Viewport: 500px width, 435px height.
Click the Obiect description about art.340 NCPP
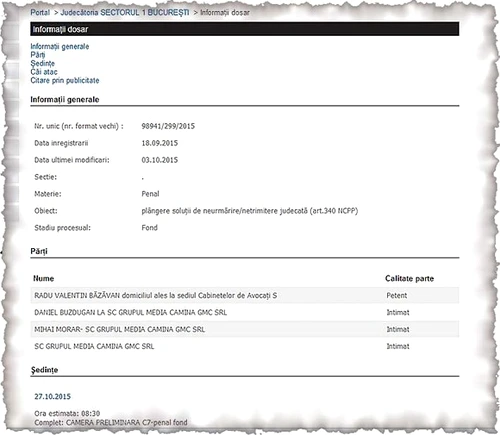pyautogui.click(x=250, y=211)
